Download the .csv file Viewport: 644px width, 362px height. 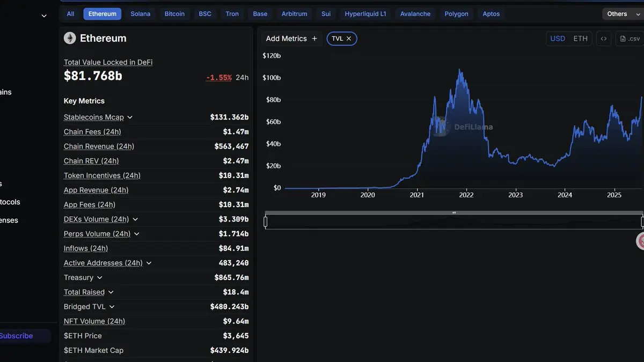630,39
